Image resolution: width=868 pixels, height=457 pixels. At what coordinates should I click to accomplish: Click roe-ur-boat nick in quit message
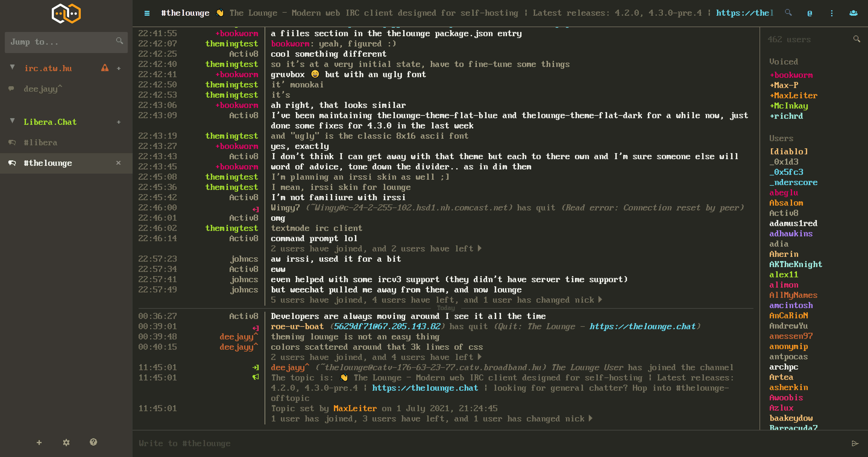[x=297, y=327]
